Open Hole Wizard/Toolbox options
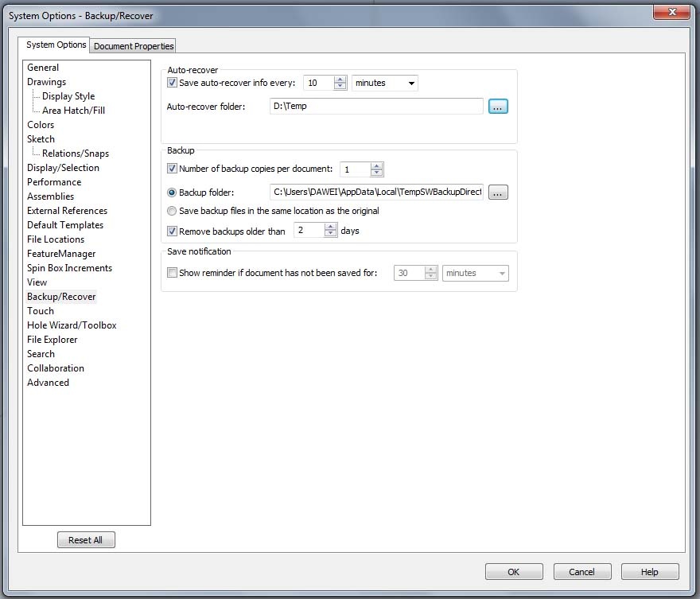700x599 pixels. 72,325
